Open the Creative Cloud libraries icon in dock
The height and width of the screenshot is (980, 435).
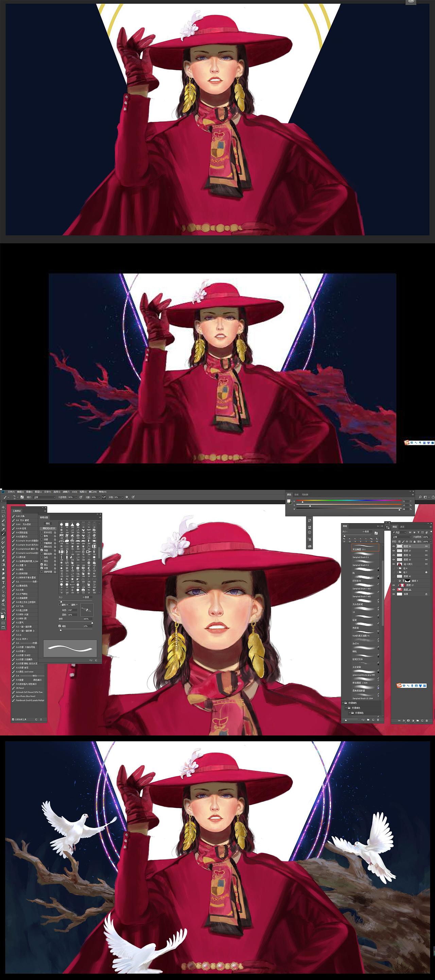[x=310, y=546]
